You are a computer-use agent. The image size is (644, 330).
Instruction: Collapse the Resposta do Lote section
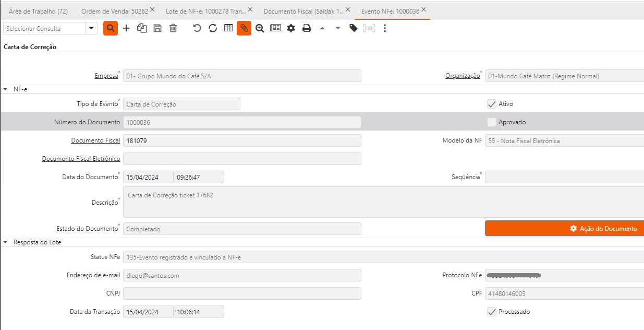(5, 242)
